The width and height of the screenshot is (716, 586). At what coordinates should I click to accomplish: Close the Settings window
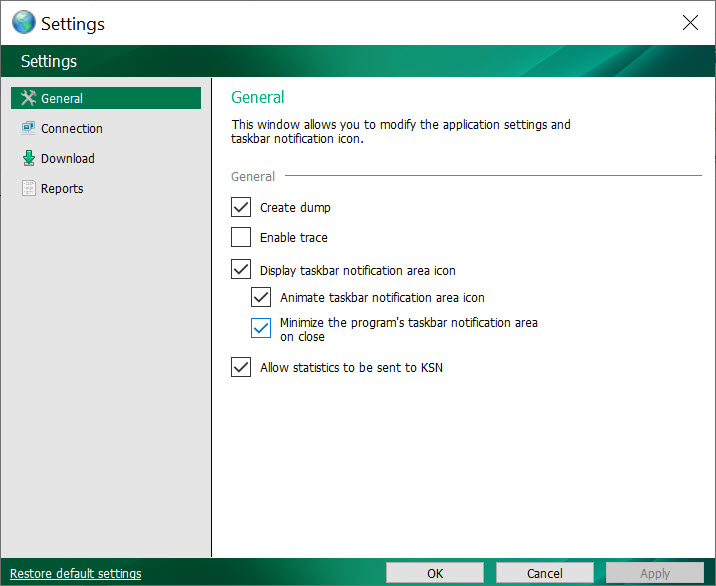click(690, 22)
